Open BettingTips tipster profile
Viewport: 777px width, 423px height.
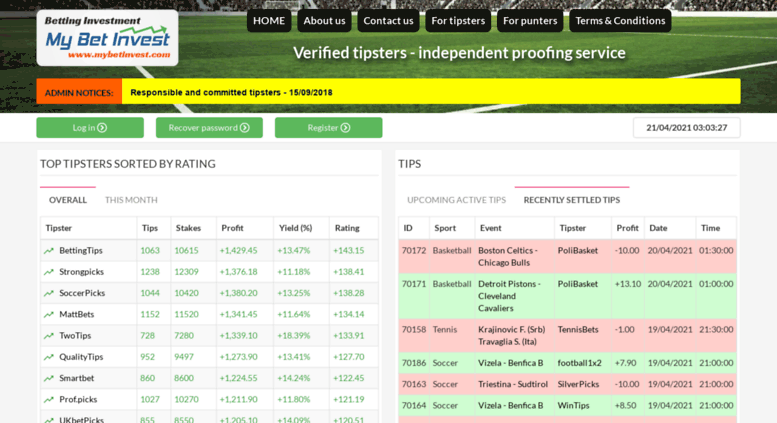point(81,251)
